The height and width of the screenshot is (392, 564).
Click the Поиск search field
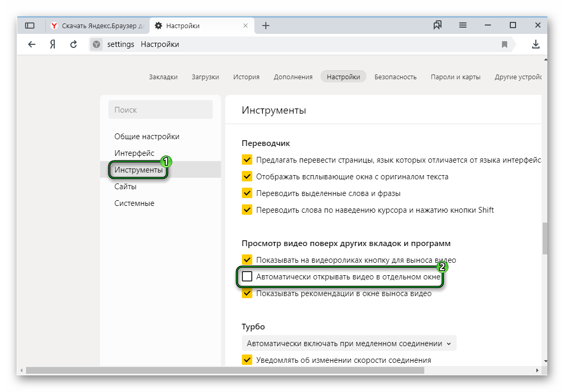point(160,109)
